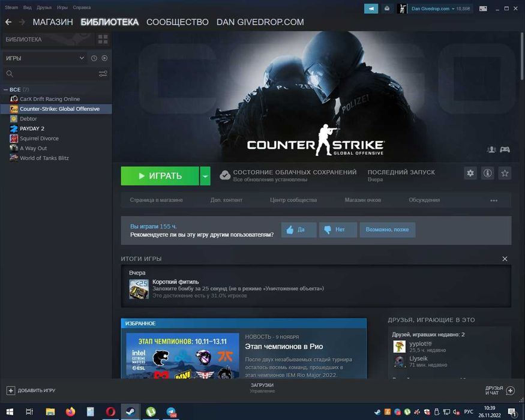Open the Справка menu

click(82, 7)
